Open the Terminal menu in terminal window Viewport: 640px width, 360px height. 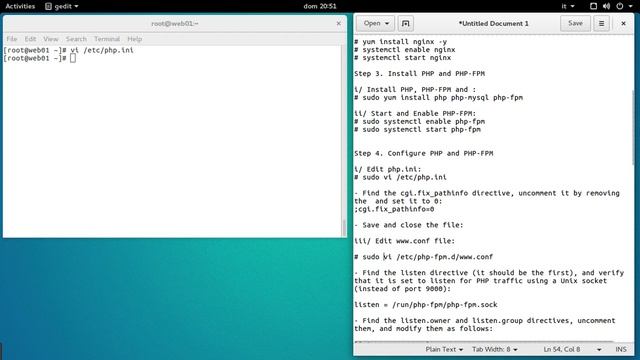(x=107, y=39)
